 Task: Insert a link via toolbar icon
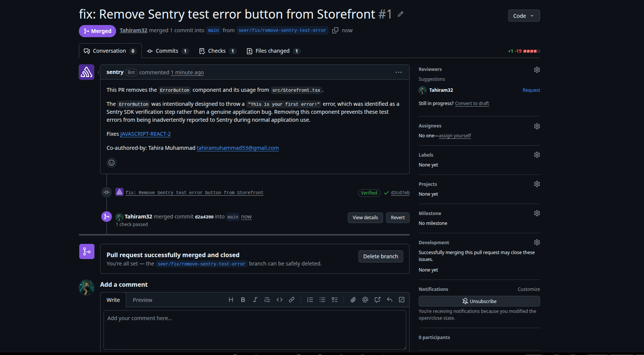coord(292,300)
